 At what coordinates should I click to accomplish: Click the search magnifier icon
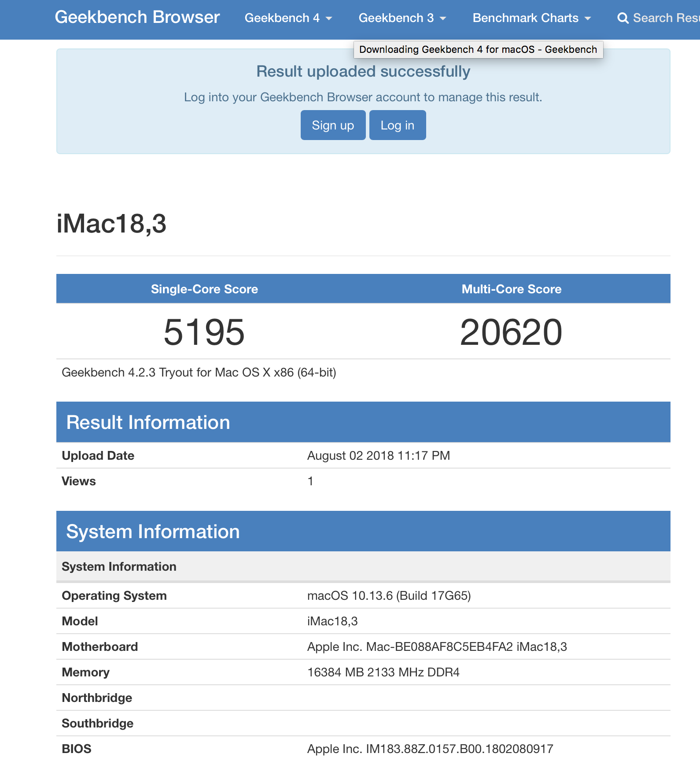pyautogui.click(x=623, y=18)
